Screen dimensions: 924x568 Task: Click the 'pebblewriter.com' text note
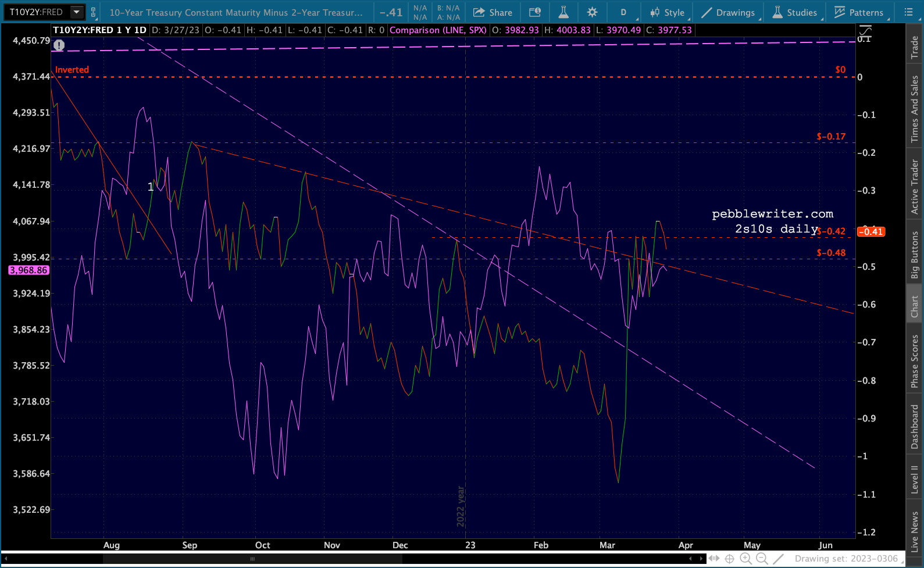tap(772, 214)
